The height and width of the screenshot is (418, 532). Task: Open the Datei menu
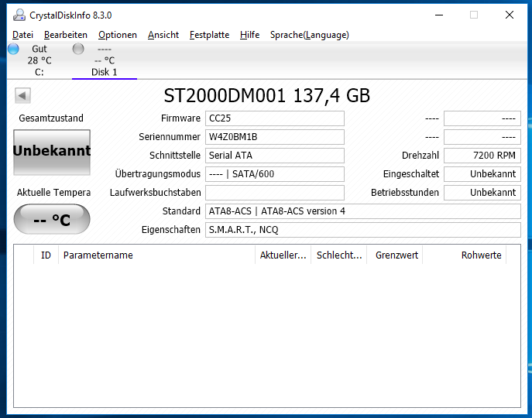(22, 35)
